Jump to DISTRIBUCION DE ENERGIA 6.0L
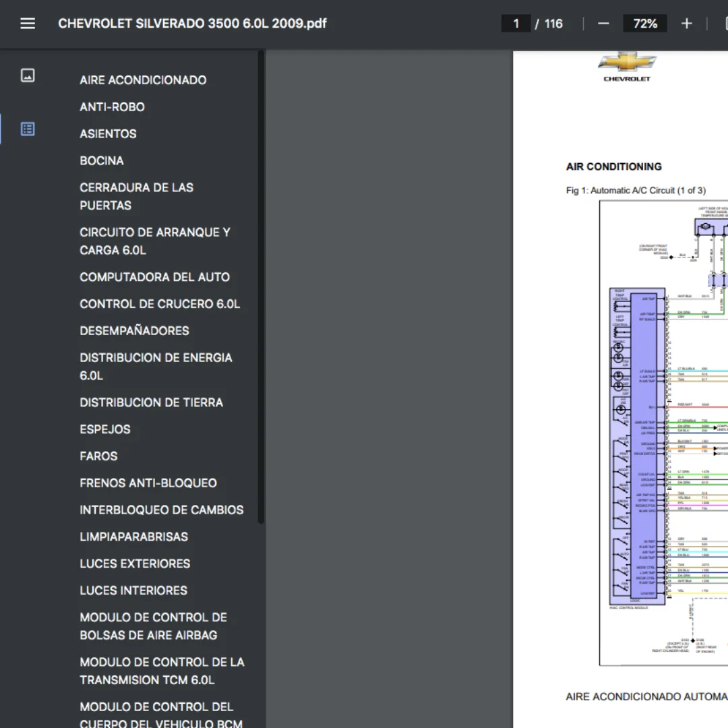This screenshot has width=728, height=728. (156, 367)
